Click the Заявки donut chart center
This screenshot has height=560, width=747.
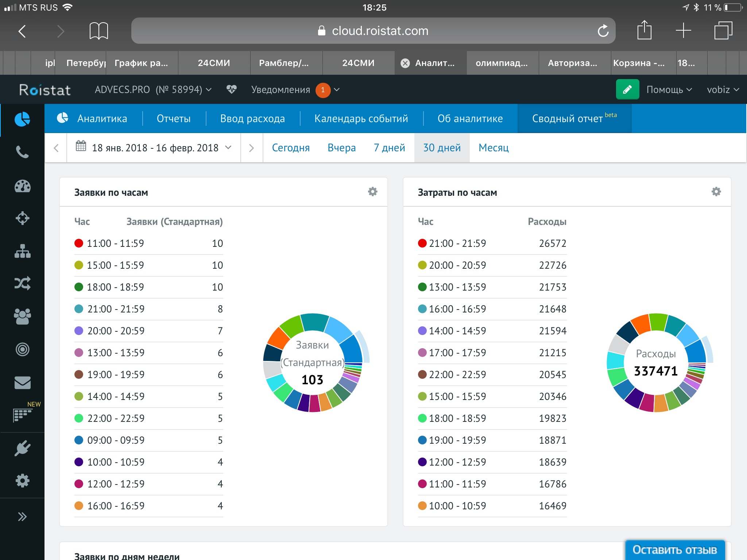click(313, 363)
